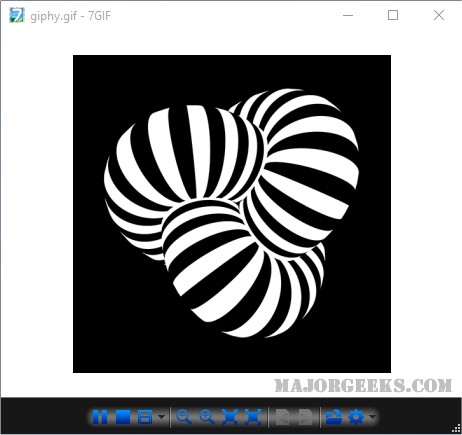Open settings gear icon

pos(356,417)
